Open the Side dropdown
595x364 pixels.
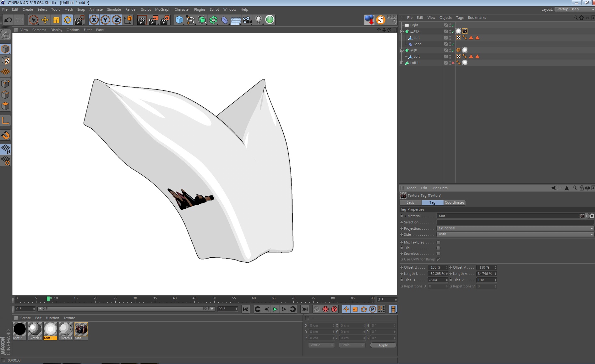pos(515,234)
